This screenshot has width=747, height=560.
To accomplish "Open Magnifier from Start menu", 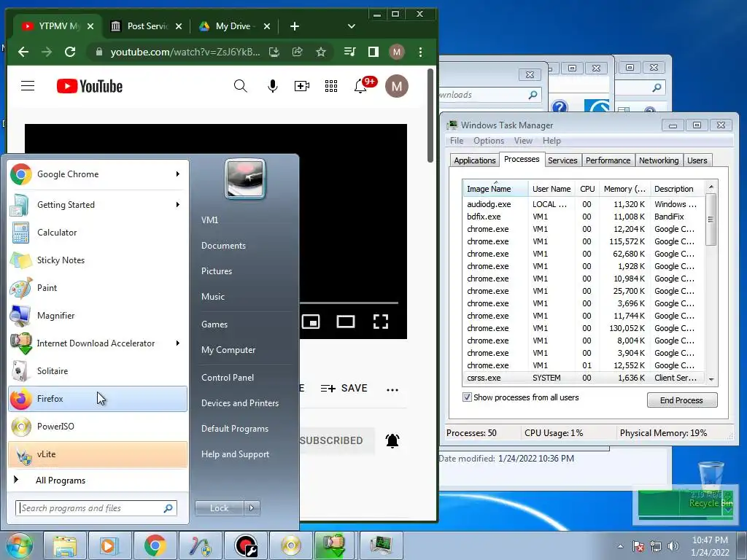I will pyautogui.click(x=98, y=315).
